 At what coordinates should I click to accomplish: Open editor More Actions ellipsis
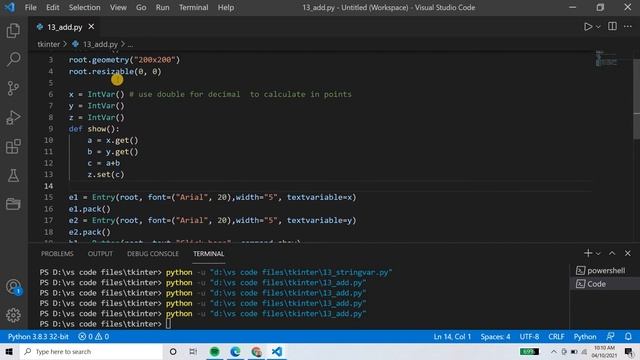coord(628,27)
